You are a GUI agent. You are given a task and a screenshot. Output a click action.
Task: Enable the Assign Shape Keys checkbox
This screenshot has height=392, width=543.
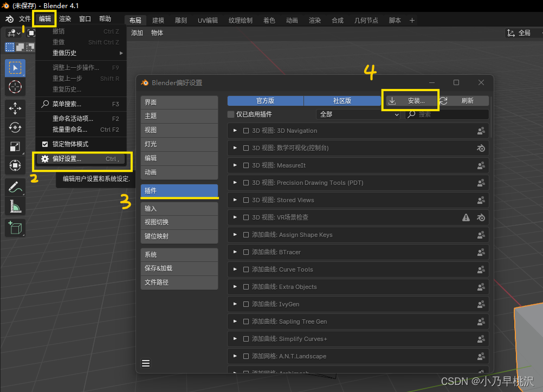point(246,235)
